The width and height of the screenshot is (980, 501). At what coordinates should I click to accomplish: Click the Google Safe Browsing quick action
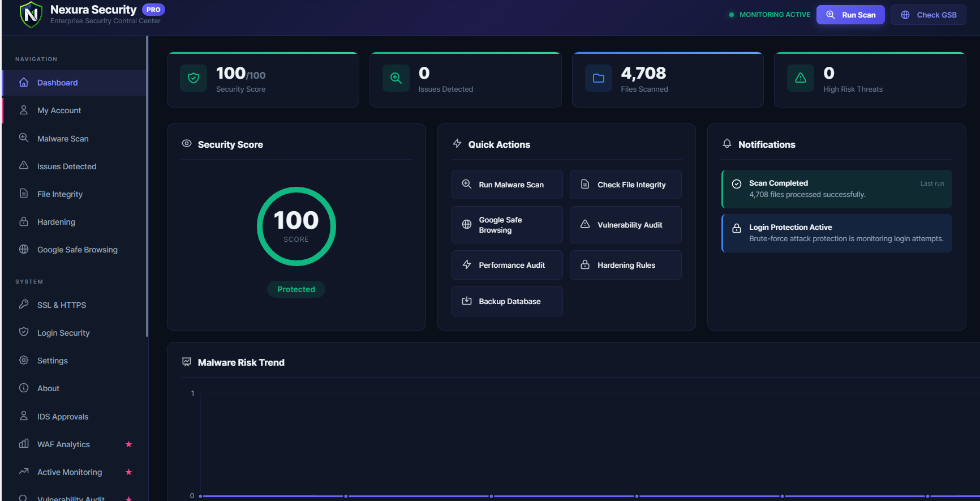point(507,225)
